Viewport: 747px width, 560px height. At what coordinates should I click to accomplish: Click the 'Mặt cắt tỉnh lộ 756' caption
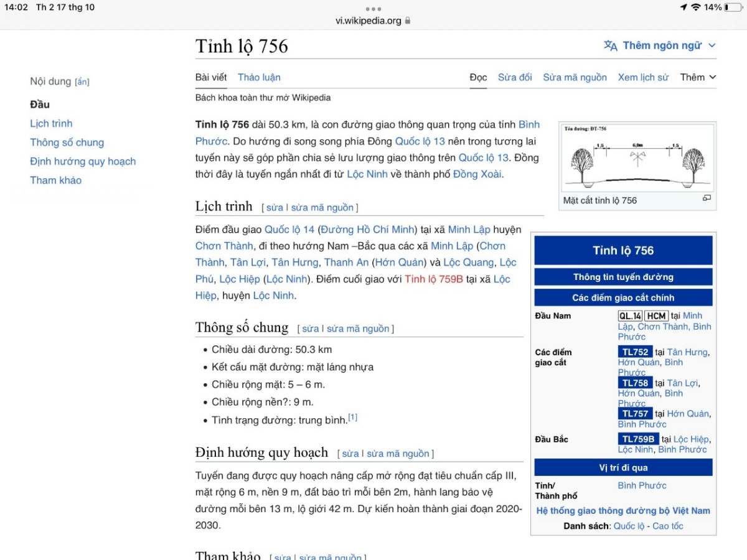point(600,200)
